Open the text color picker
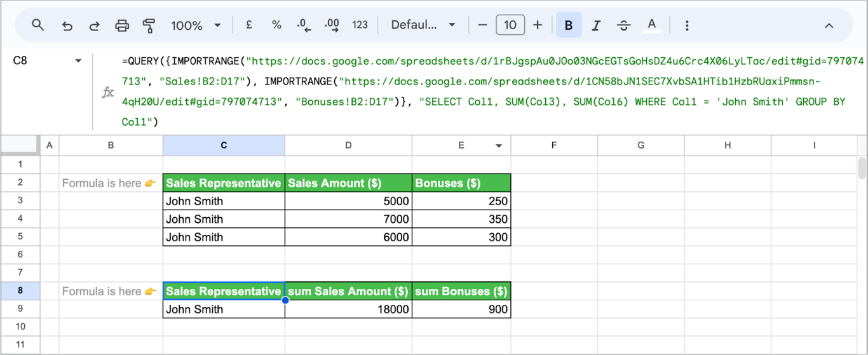Screen dimensions: 868x355 pos(651,25)
